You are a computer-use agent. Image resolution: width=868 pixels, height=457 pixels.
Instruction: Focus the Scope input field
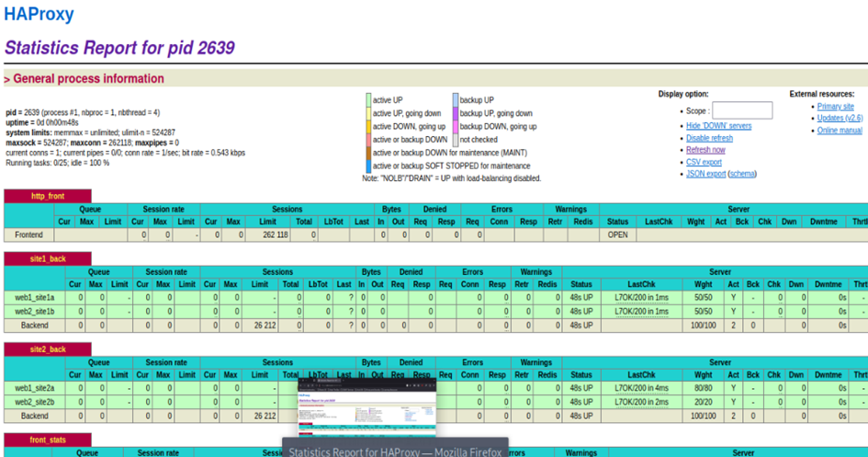click(x=742, y=110)
